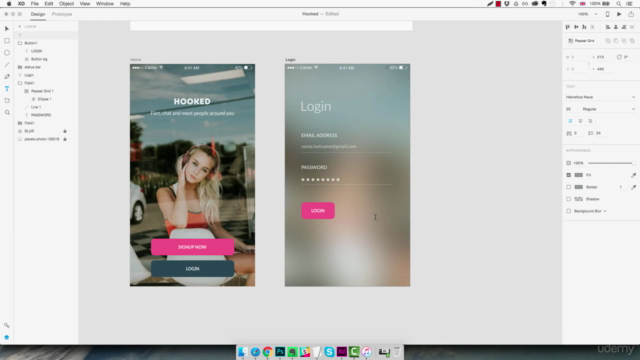
Task: Click the align left edges icon
Action: 608,27
